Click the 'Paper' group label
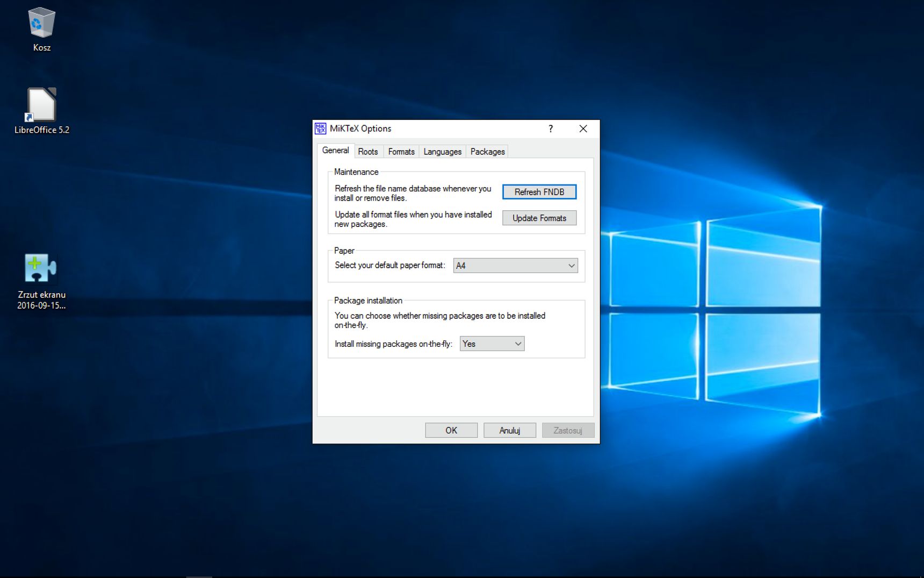The image size is (924, 578). pyautogui.click(x=344, y=251)
